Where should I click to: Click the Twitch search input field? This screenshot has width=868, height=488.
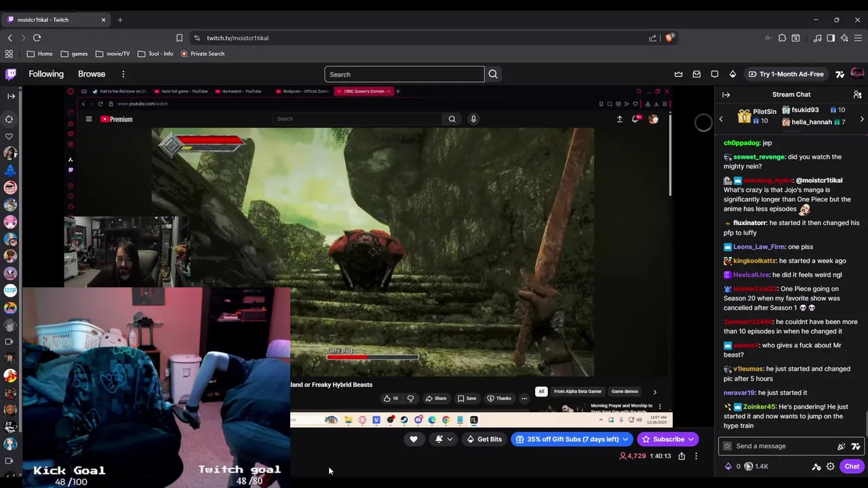coord(404,75)
